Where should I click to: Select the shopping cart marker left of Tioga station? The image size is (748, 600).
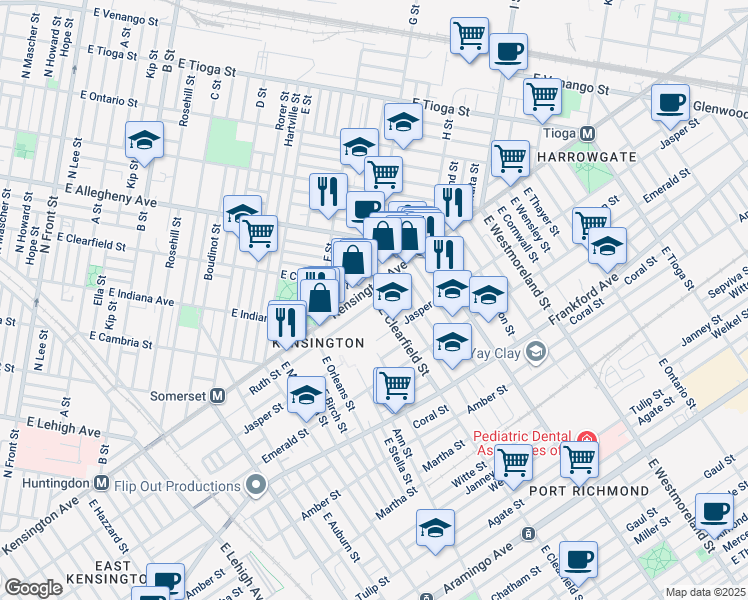click(541, 97)
